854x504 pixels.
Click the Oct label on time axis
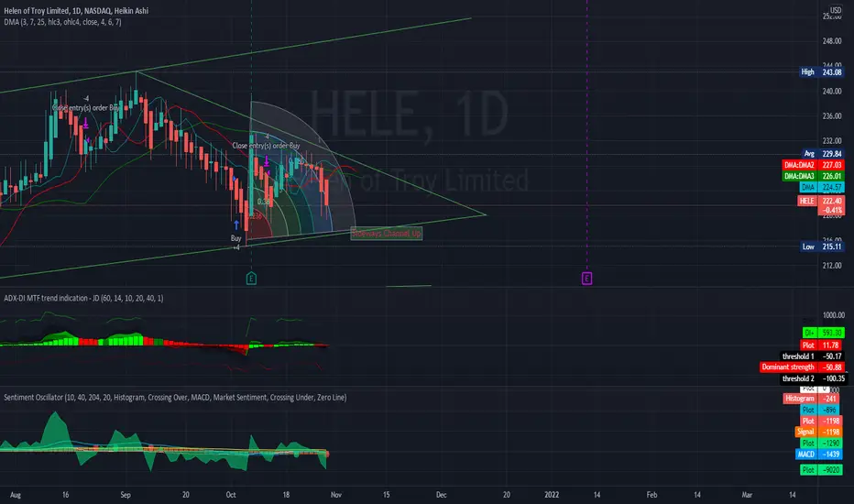click(231, 495)
